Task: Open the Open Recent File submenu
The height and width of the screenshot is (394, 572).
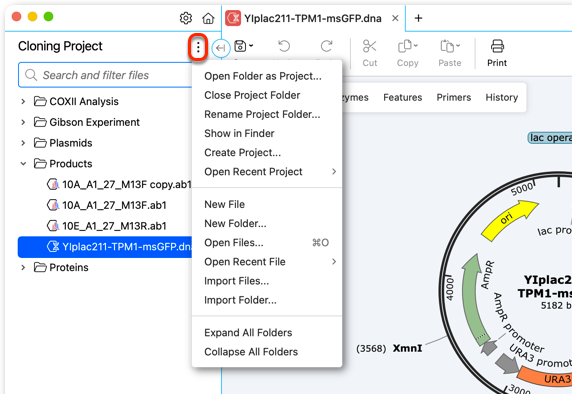Action: 267,262
